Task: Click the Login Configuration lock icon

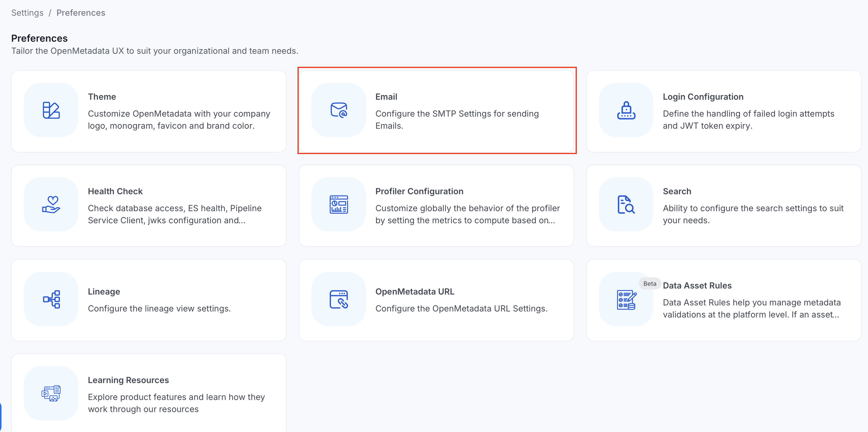Action: [626, 110]
